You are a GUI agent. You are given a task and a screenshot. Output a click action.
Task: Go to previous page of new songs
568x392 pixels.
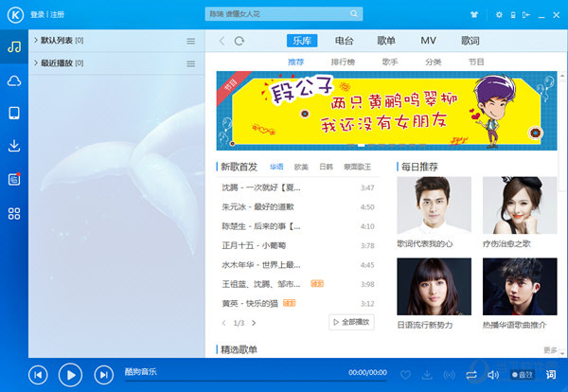pyautogui.click(x=223, y=323)
